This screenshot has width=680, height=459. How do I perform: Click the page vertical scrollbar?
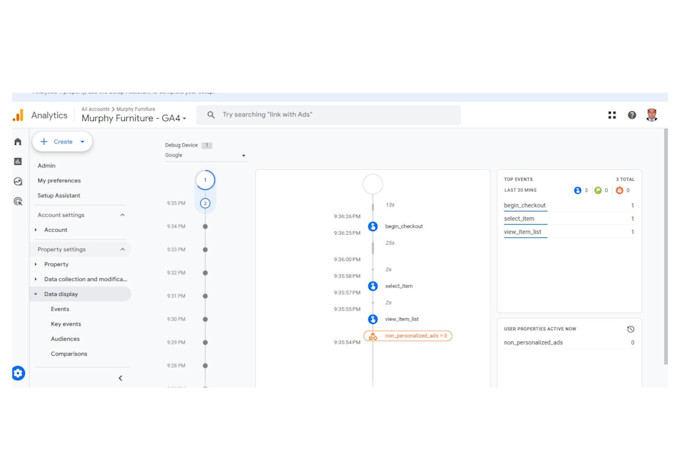tap(666, 246)
